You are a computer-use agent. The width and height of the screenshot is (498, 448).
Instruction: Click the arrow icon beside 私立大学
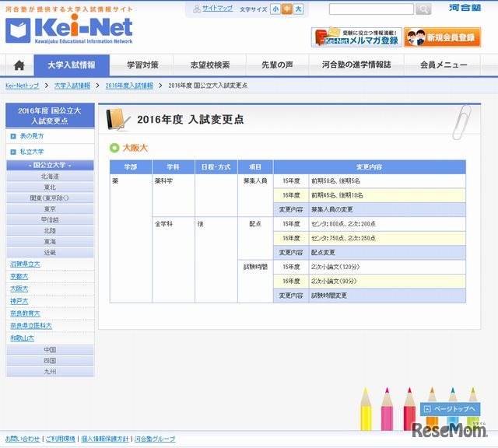click(x=13, y=152)
